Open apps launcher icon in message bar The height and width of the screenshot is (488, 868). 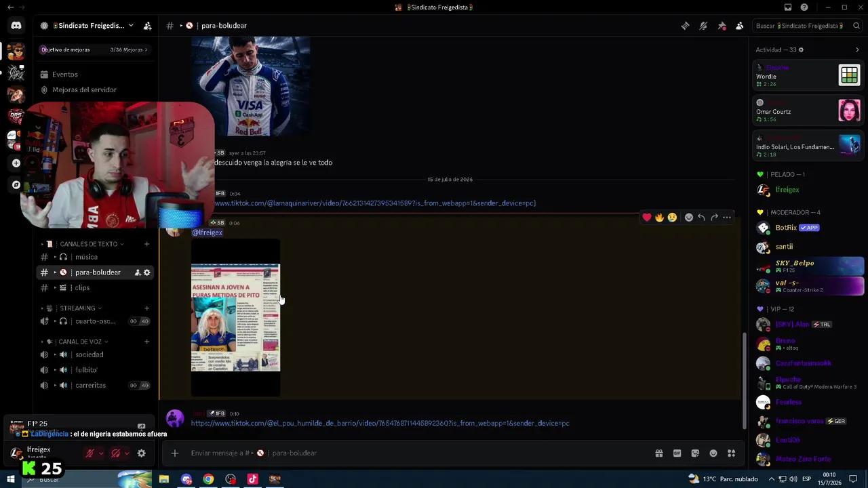tap(732, 453)
